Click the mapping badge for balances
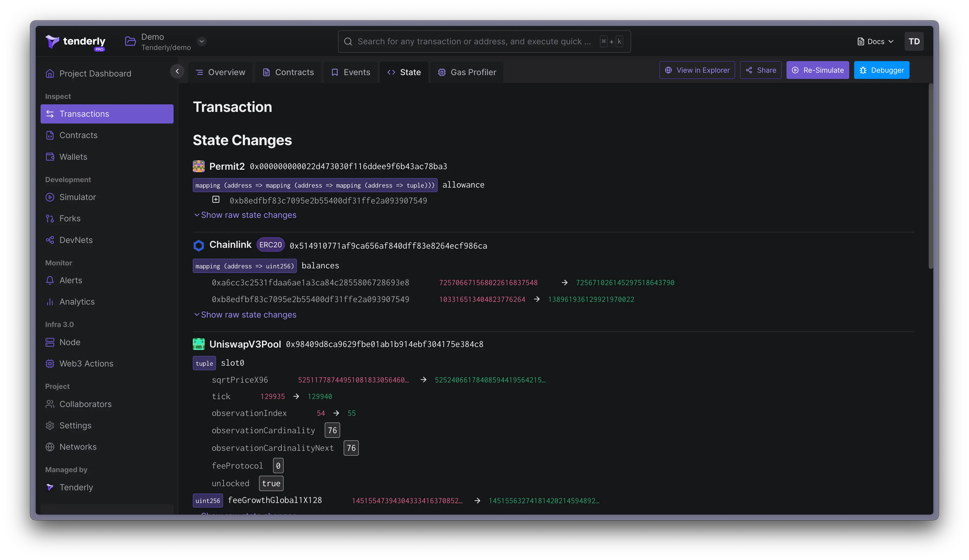 coord(245,266)
